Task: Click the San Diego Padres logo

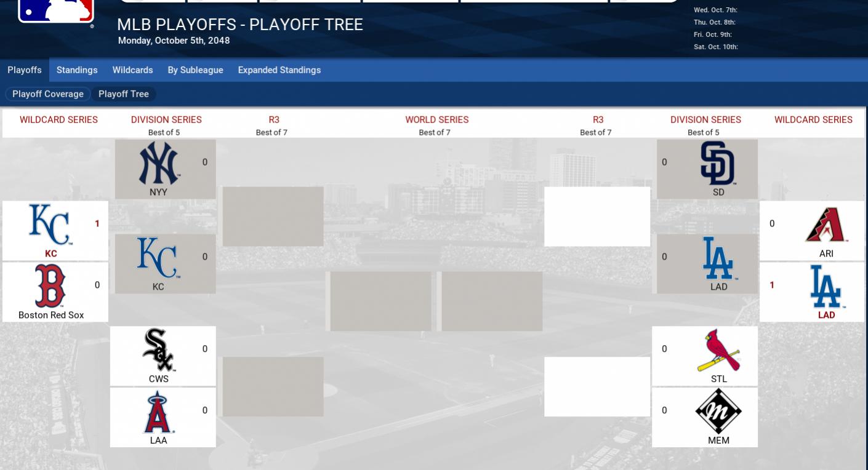Action: [x=718, y=164]
